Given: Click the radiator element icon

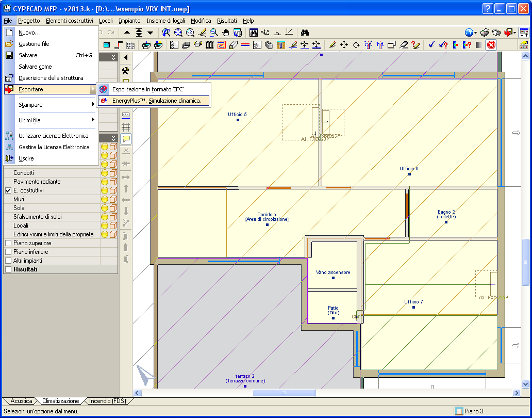Looking at the screenshot, I should click(210, 45).
